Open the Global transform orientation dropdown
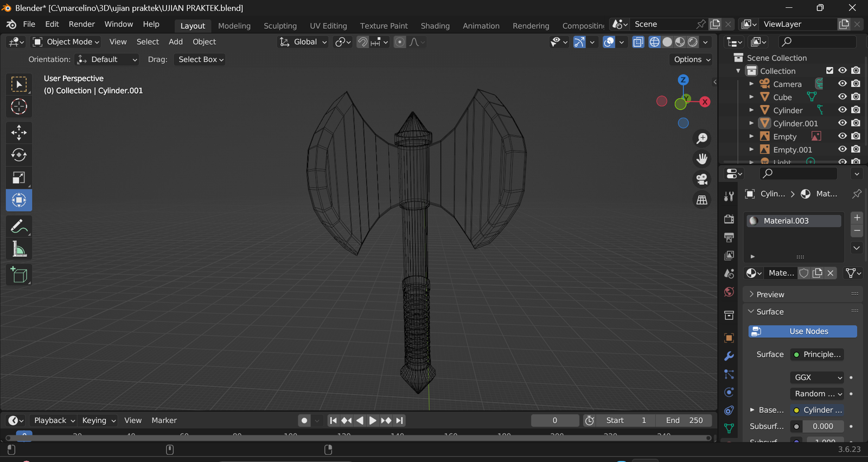868x462 pixels. pyautogui.click(x=303, y=42)
